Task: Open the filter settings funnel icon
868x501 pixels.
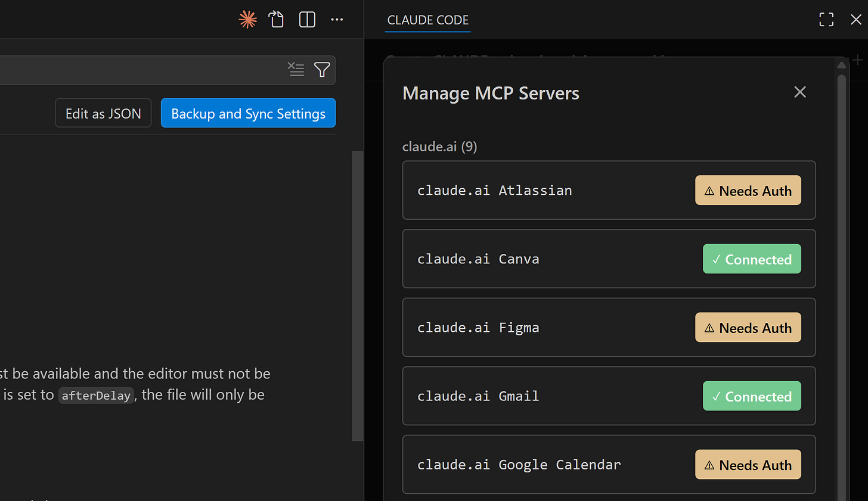Action: (322, 69)
